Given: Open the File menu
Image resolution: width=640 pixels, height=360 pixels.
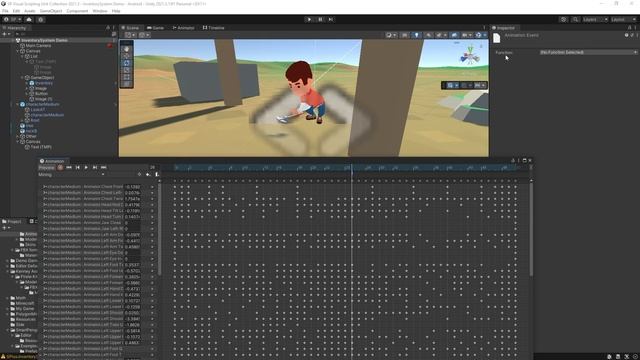Looking at the screenshot, I should [x=5, y=11].
